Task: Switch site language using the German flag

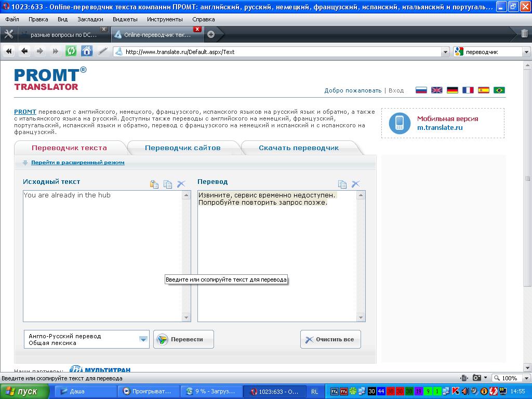Action: point(453,90)
